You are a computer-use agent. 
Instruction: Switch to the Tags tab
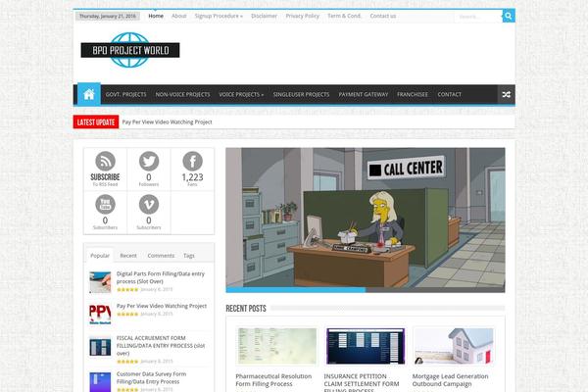pos(189,256)
